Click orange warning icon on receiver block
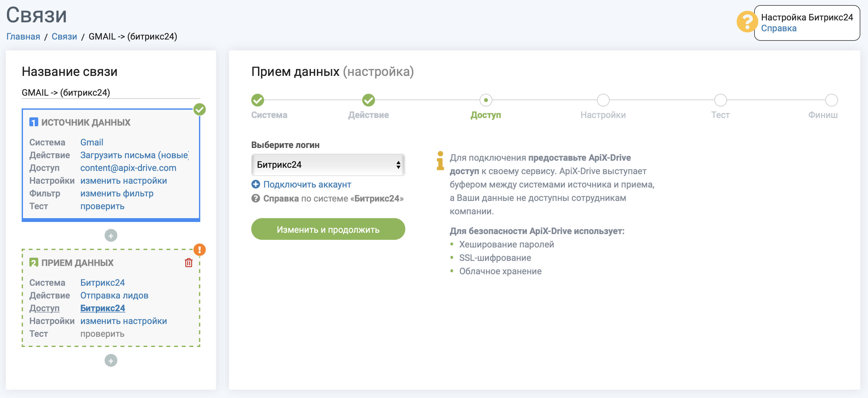This screenshot has height=398, width=868. (x=200, y=250)
